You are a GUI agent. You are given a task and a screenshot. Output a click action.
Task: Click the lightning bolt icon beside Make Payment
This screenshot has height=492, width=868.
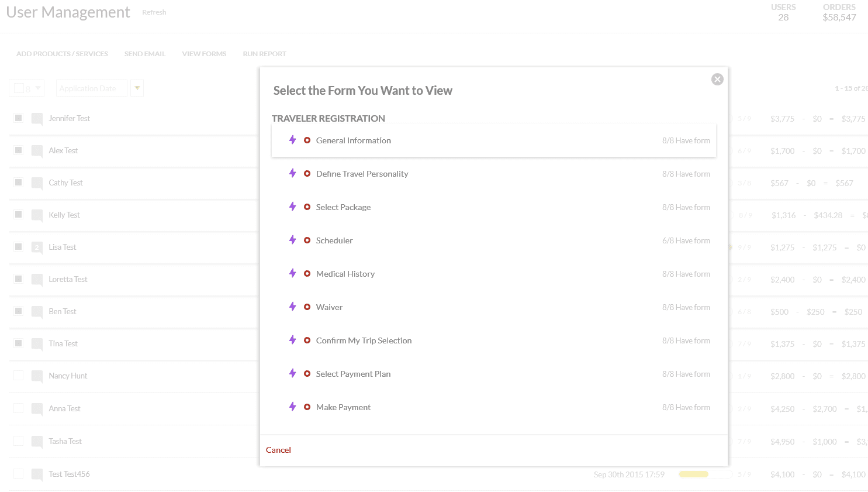click(293, 407)
